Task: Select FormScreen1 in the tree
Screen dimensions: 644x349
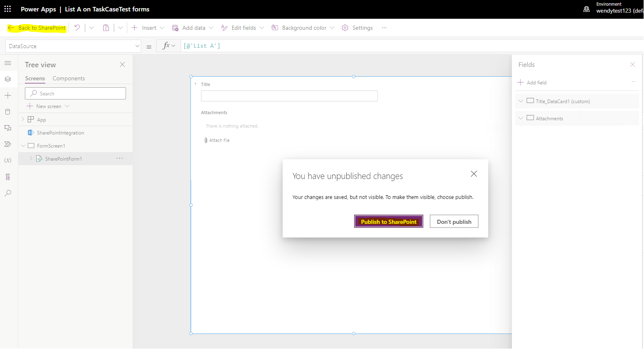Action: [x=51, y=146]
